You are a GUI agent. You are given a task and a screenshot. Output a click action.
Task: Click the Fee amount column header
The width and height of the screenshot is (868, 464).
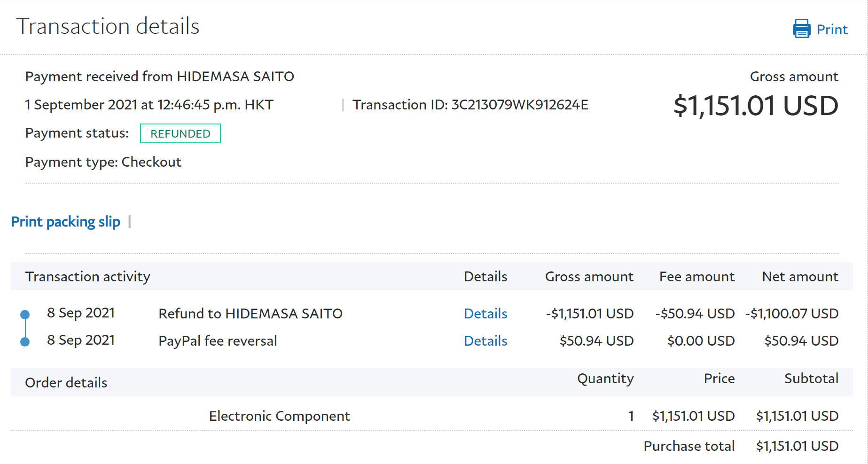pyautogui.click(x=696, y=277)
